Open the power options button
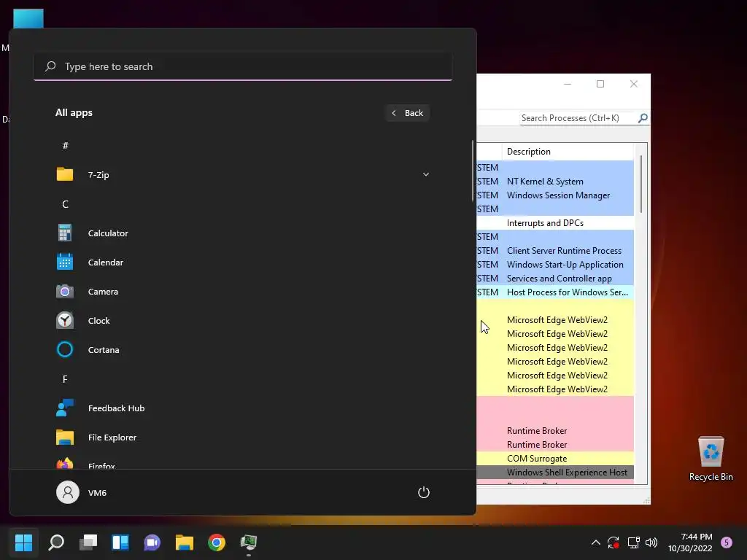 tap(424, 492)
